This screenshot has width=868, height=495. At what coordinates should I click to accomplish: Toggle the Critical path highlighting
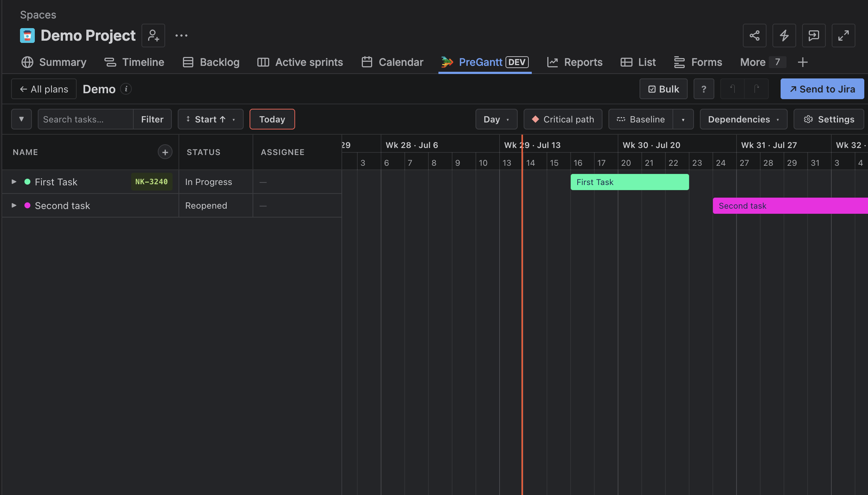pyautogui.click(x=563, y=119)
